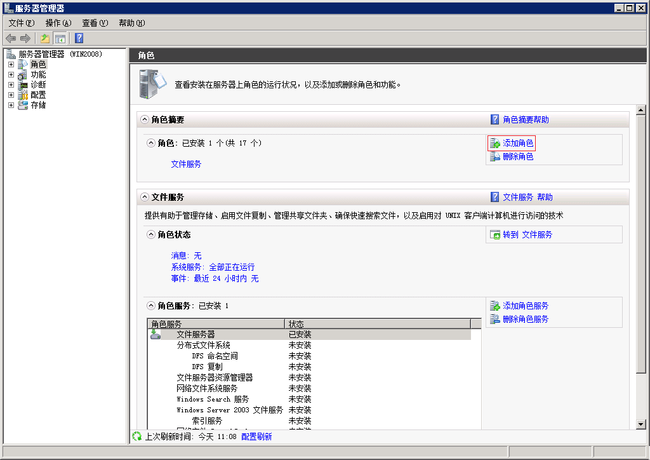650x460 pixels.
Task: Click the 添加角色服务 link
Action: [526, 306]
